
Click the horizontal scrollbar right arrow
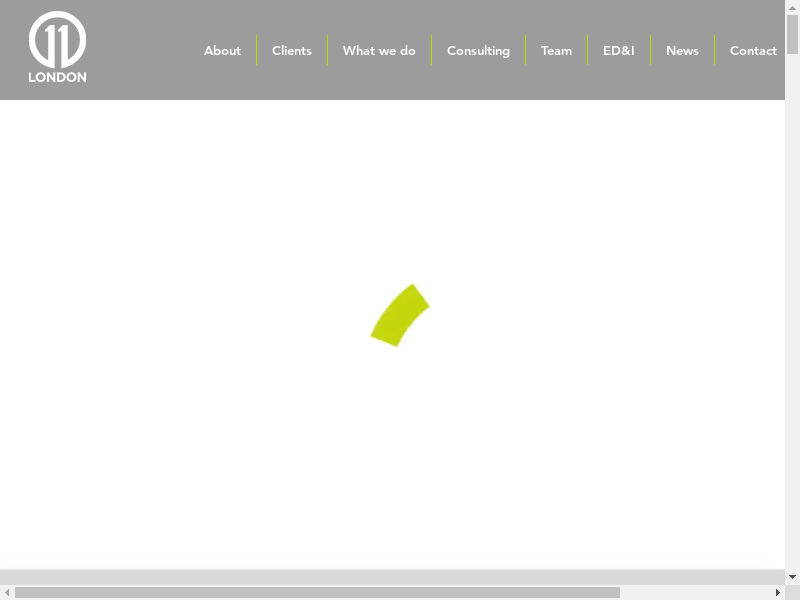click(778, 592)
